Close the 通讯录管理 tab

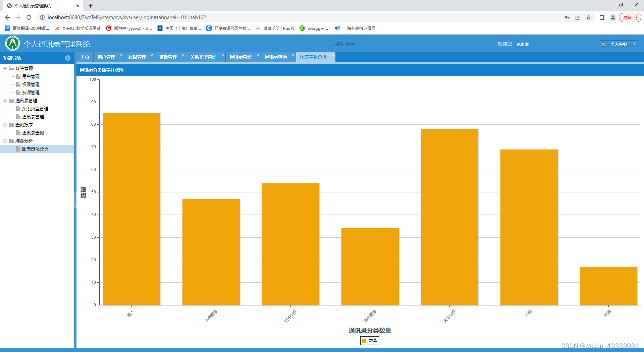tap(258, 55)
